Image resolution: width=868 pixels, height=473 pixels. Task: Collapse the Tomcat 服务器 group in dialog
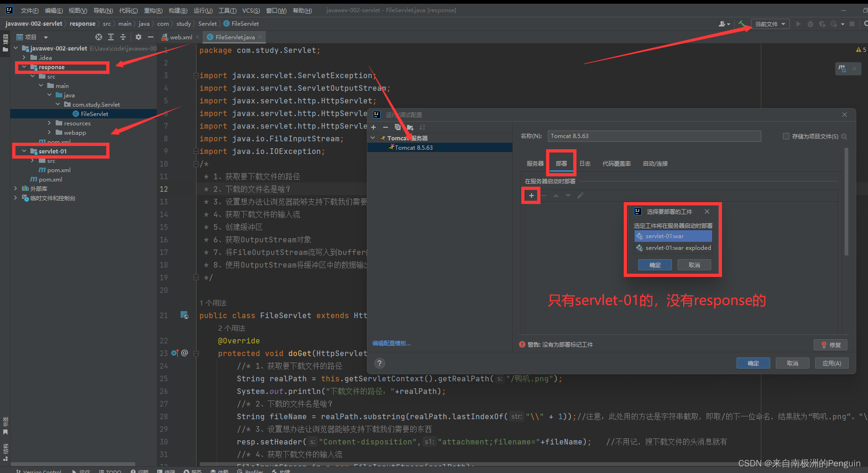coord(373,138)
